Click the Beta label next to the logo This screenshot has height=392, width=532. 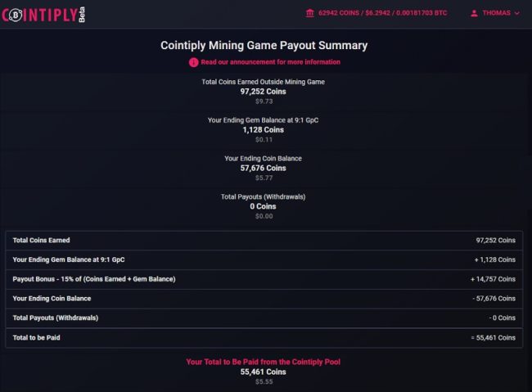click(82, 15)
